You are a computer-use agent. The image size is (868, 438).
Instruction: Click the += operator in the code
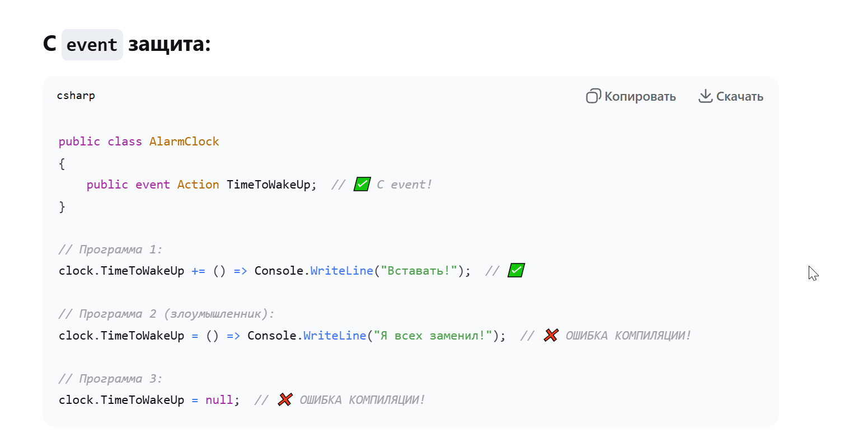pyautogui.click(x=198, y=271)
